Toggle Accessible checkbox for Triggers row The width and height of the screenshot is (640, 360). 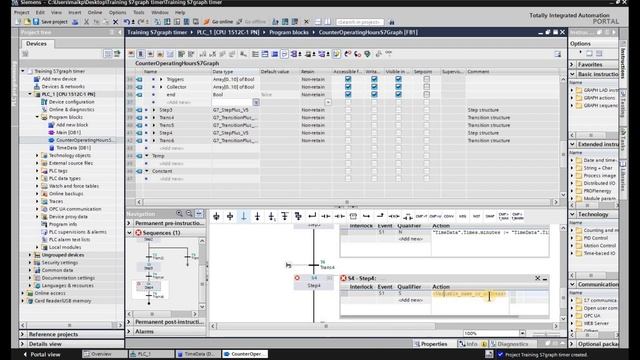pyautogui.click(x=348, y=79)
